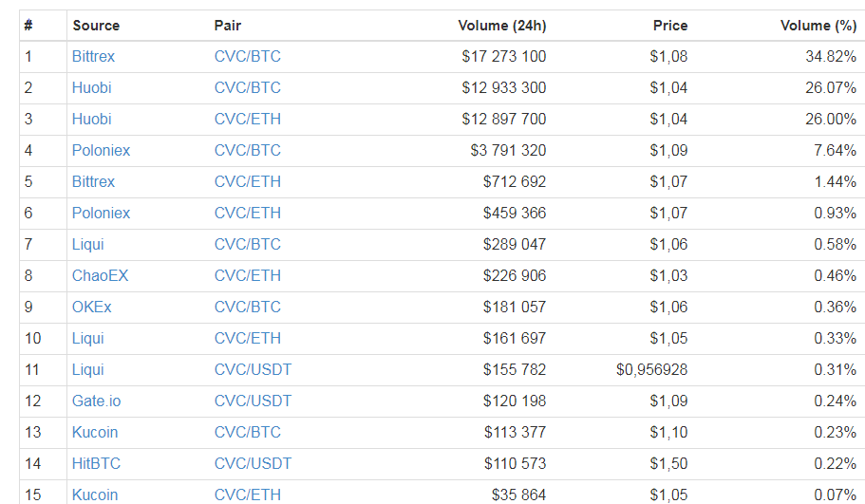This screenshot has width=865, height=504.
Task: Sort by Price column header
Action: tap(670, 26)
